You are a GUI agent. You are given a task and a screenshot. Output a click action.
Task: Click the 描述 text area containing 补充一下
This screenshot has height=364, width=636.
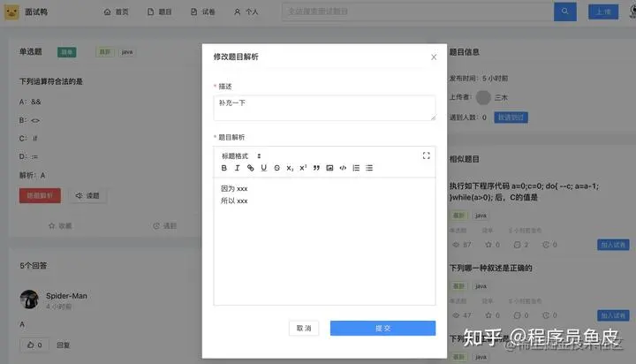(324, 108)
